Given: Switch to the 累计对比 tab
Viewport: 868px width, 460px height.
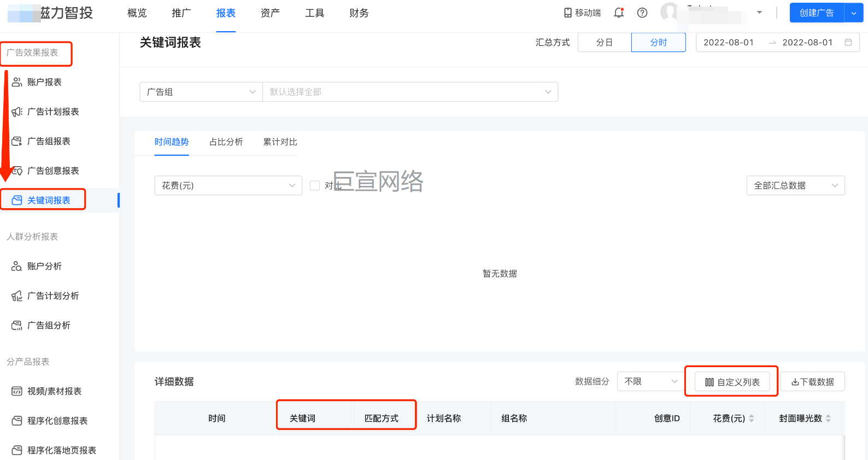Looking at the screenshot, I should [x=280, y=142].
